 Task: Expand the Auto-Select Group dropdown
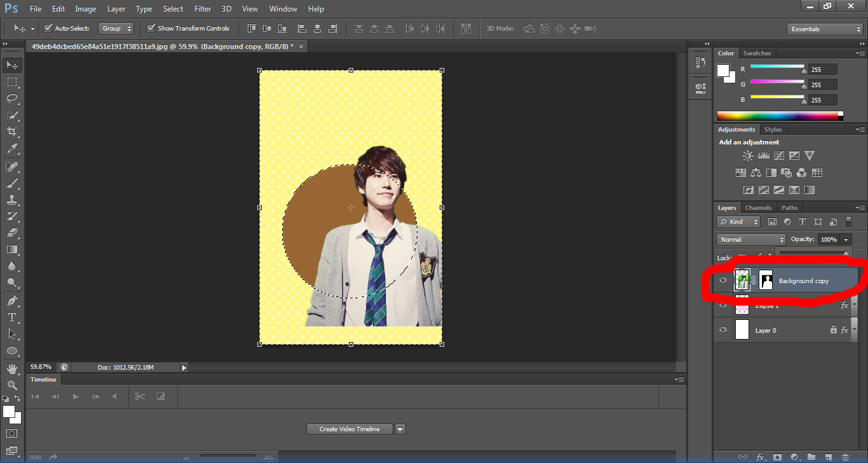coord(117,29)
